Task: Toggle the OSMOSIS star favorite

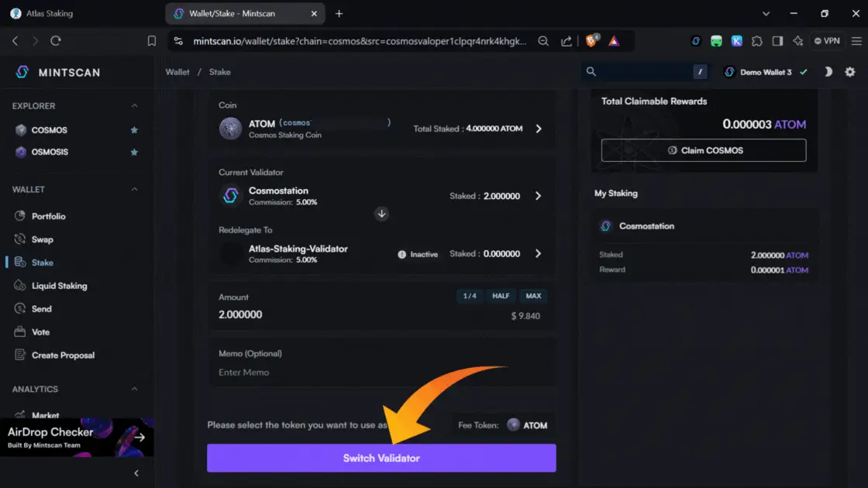Action: click(x=134, y=152)
